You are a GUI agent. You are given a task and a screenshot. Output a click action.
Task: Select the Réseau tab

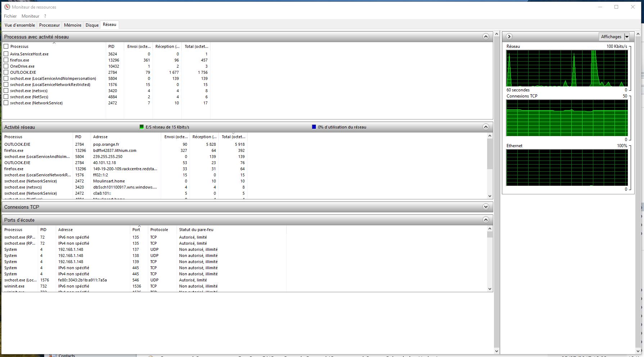109,24
